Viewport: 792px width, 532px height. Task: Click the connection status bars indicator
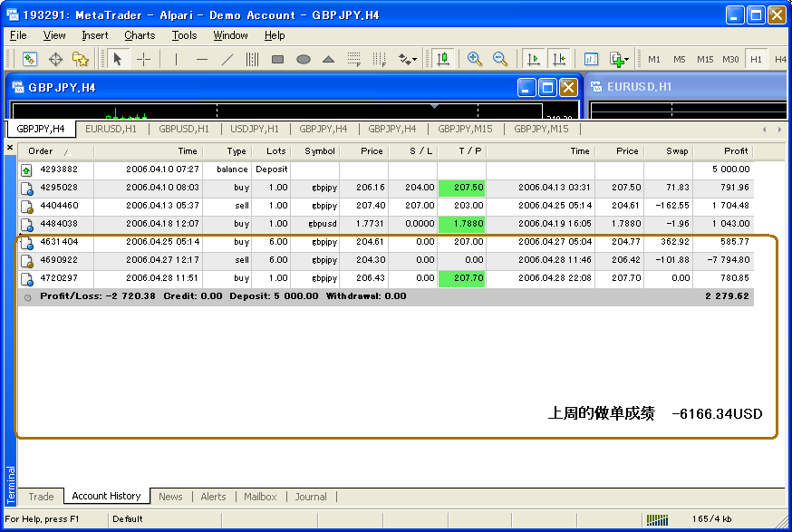pyautogui.click(x=657, y=519)
